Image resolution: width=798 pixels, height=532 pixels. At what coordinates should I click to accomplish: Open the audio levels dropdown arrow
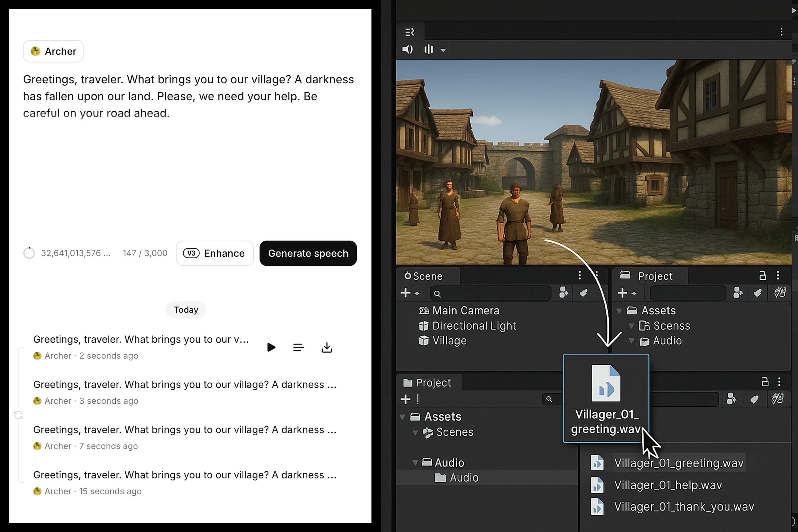443,50
